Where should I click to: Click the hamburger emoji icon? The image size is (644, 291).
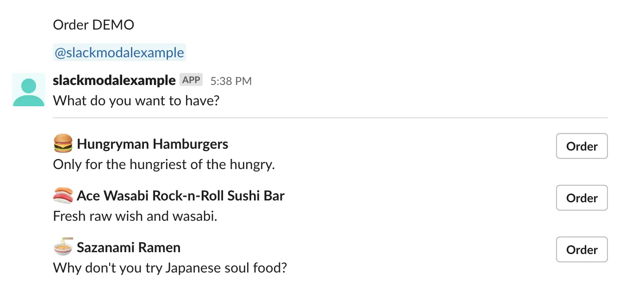point(63,144)
